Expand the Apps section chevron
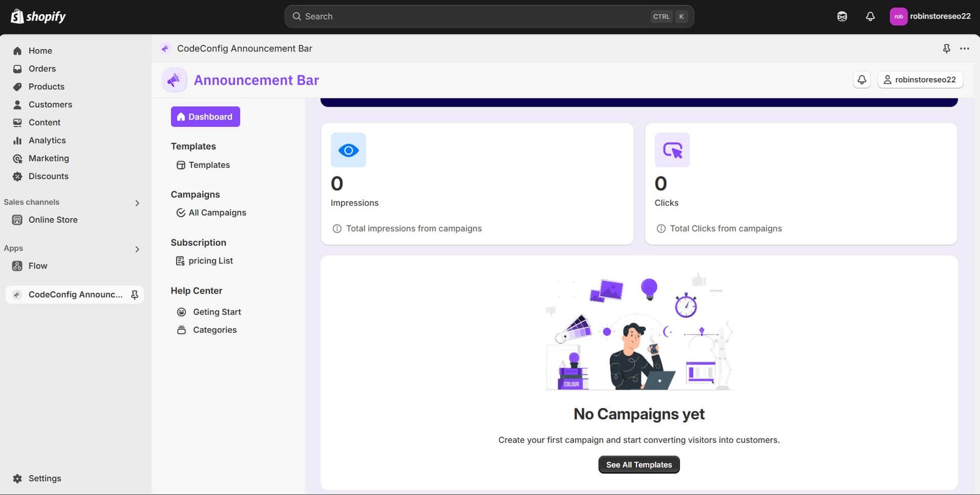The width and height of the screenshot is (980, 495). pos(137,249)
